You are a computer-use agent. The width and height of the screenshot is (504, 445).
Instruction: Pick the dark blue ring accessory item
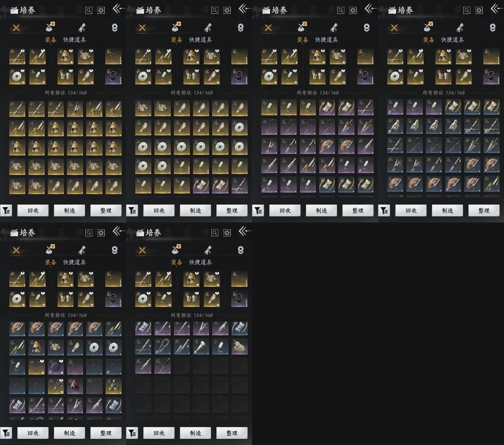click(56, 367)
